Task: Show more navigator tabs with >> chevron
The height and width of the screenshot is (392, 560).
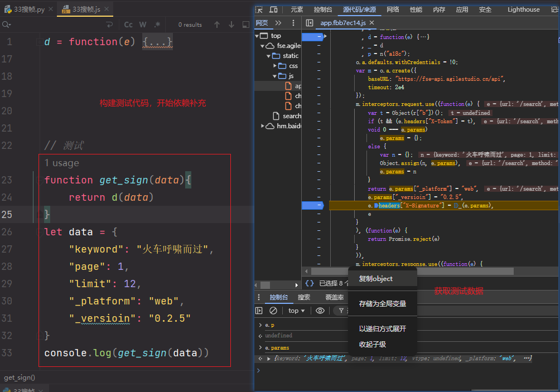Action: [x=278, y=23]
